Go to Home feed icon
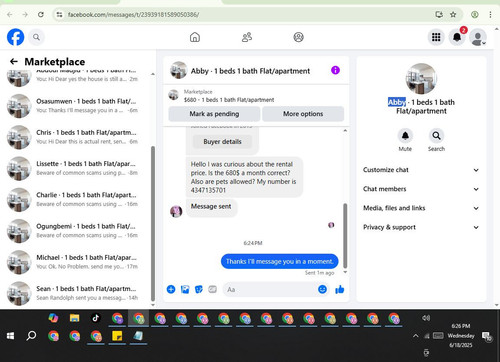This screenshot has height=362, width=500. point(195,37)
